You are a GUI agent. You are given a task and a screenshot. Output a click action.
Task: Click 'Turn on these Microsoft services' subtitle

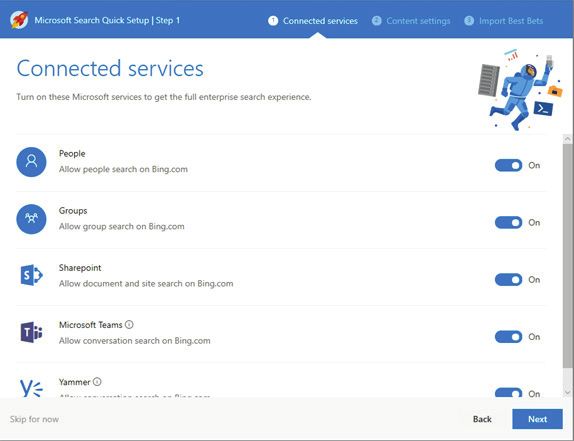[x=164, y=97]
